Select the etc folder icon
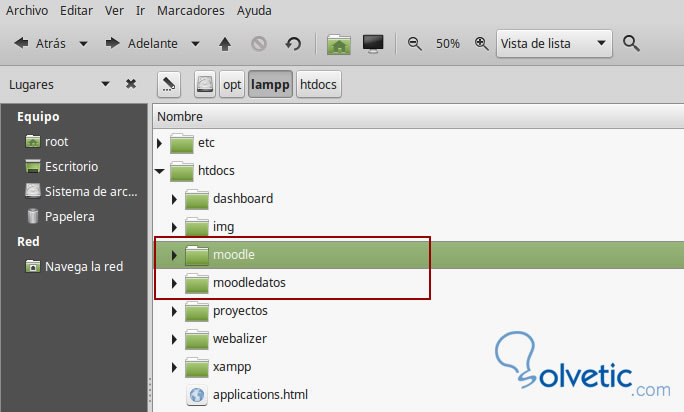Viewport: 684px width, 412px height. 181,143
